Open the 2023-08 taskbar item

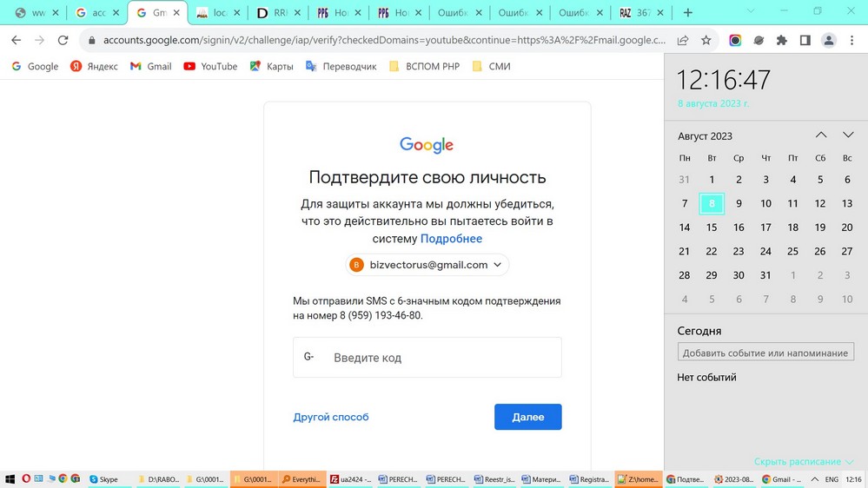click(x=733, y=479)
